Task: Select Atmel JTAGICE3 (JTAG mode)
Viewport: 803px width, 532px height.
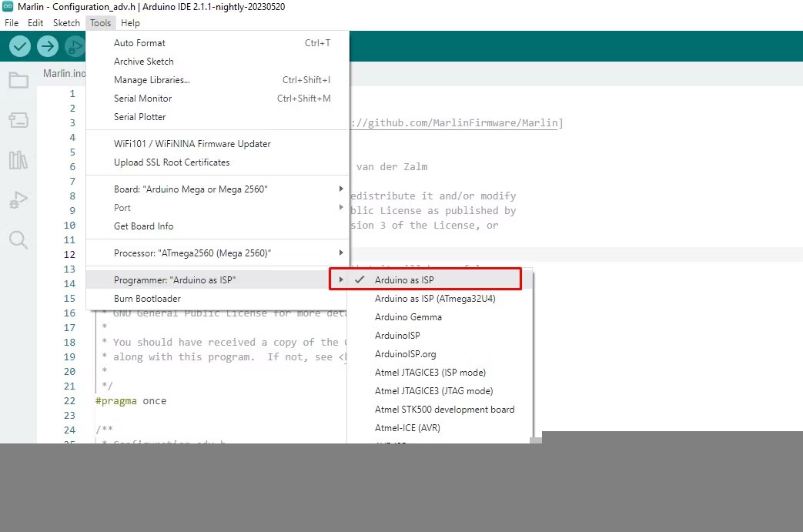Action: coord(440,390)
